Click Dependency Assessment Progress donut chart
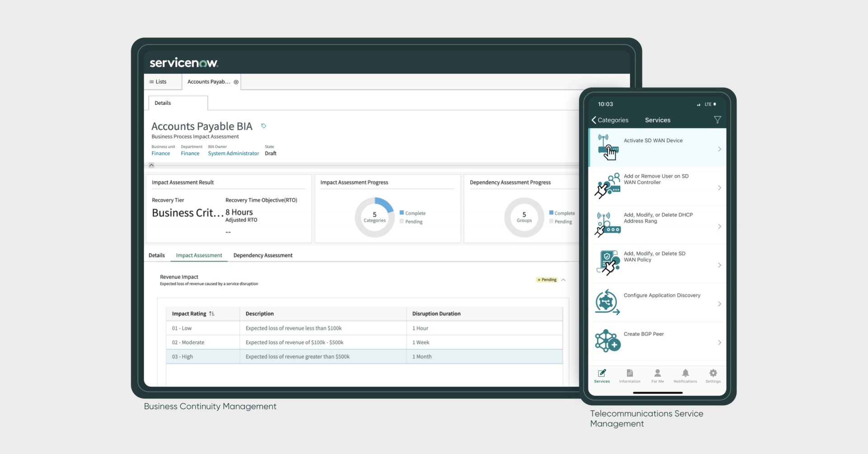The width and height of the screenshot is (868, 454). pos(524,217)
